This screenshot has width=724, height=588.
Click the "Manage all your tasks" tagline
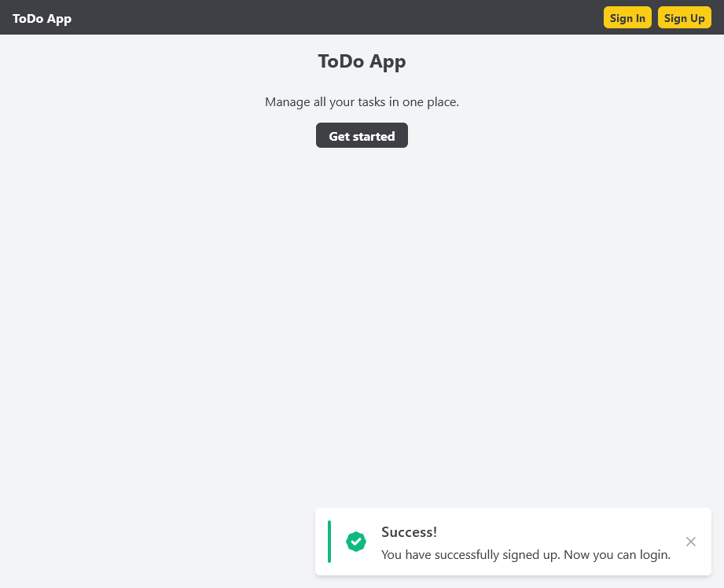click(x=362, y=102)
